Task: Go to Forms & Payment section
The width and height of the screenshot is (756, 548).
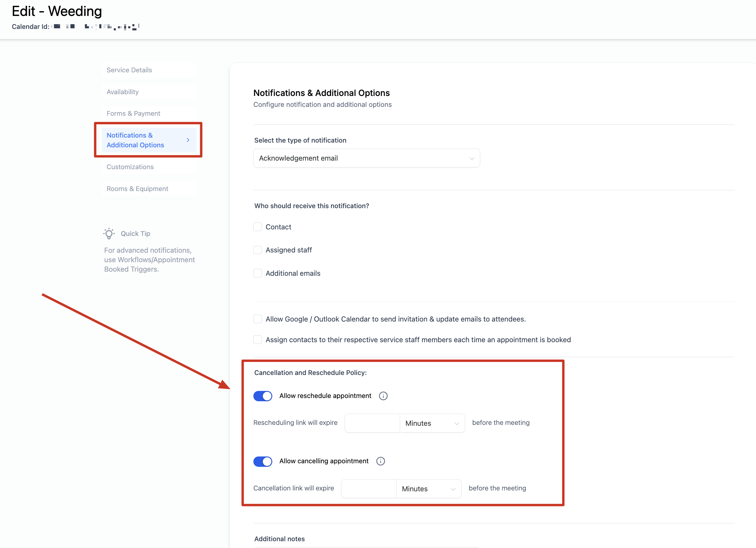Action: click(x=149, y=113)
